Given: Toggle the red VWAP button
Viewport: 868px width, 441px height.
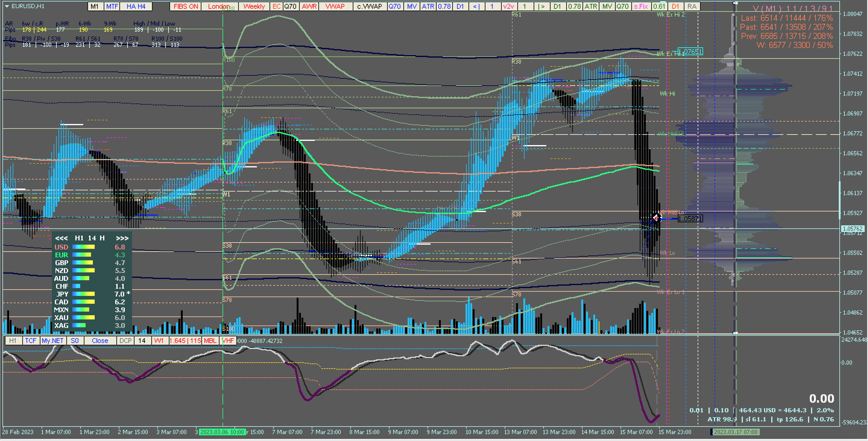Looking at the screenshot, I should point(335,6).
